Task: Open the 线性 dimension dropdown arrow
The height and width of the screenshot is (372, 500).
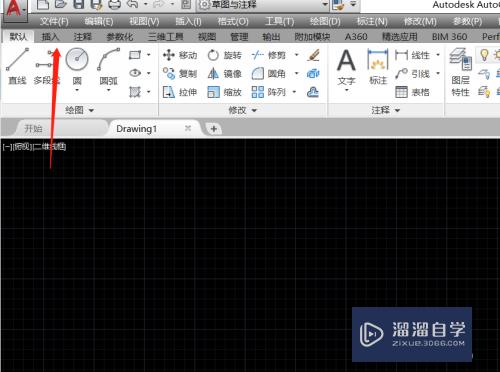Action: pos(438,55)
